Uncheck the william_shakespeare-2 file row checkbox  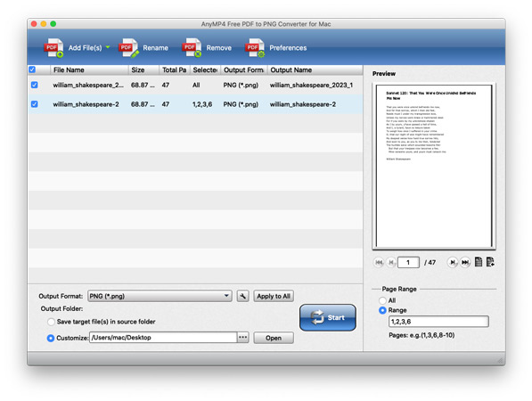click(x=34, y=104)
